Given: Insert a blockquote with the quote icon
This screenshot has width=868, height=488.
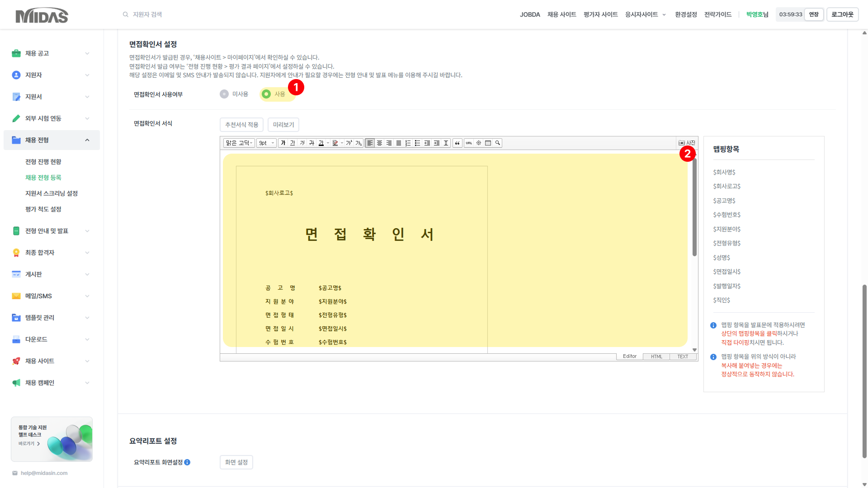Looking at the screenshot, I should point(457,143).
